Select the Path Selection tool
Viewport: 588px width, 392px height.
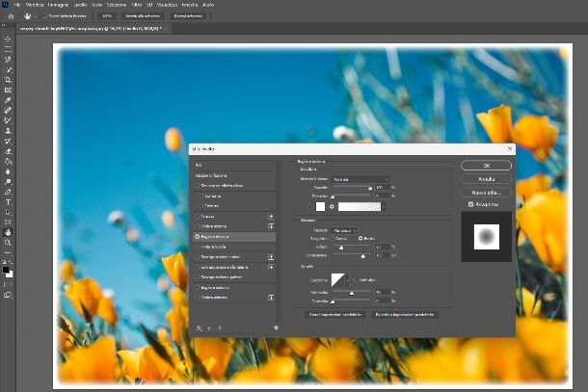[x=8, y=212]
